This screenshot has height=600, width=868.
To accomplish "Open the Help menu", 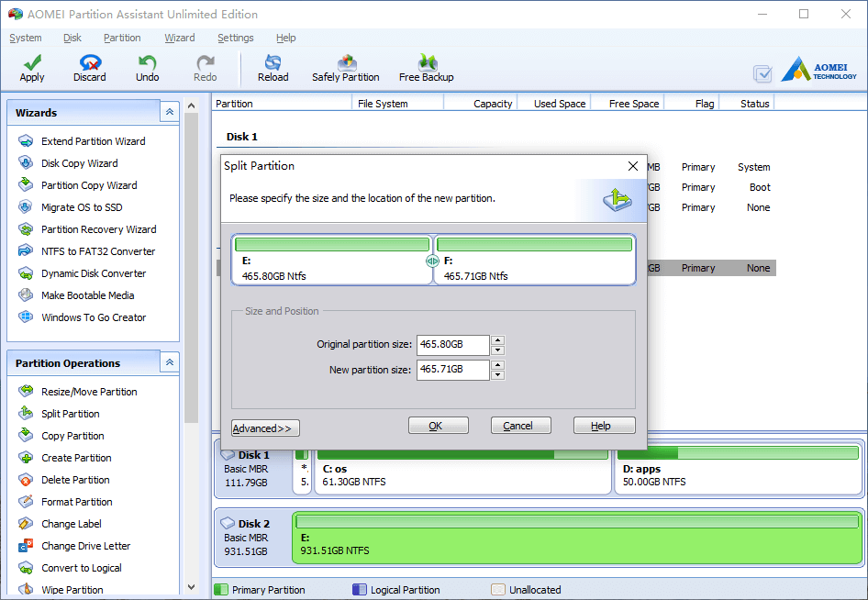I will point(286,38).
